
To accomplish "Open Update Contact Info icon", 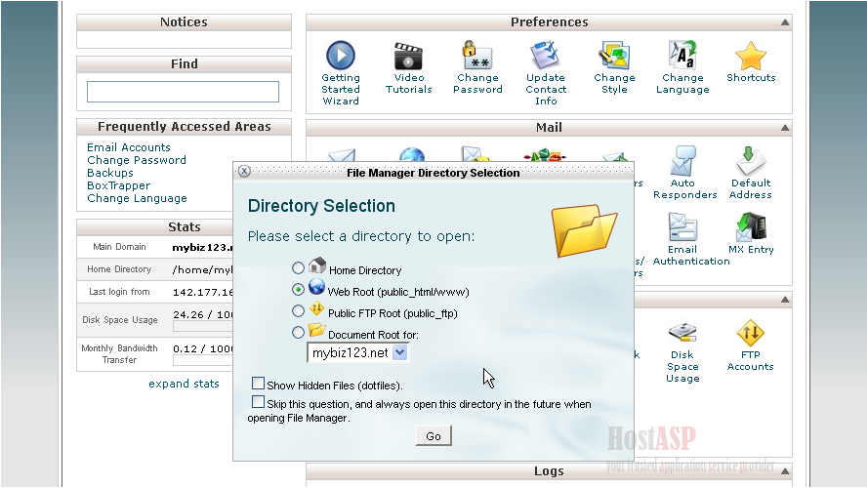I will [545, 56].
